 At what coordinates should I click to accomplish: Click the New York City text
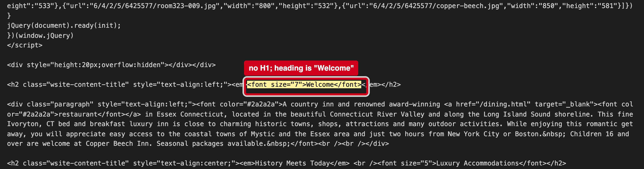point(473,134)
